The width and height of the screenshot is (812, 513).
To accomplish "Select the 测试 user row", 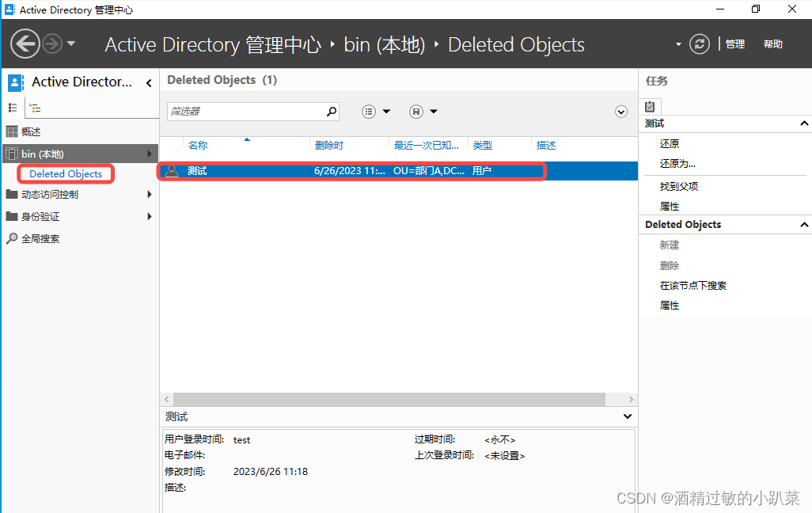I will (x=398, y=170).
